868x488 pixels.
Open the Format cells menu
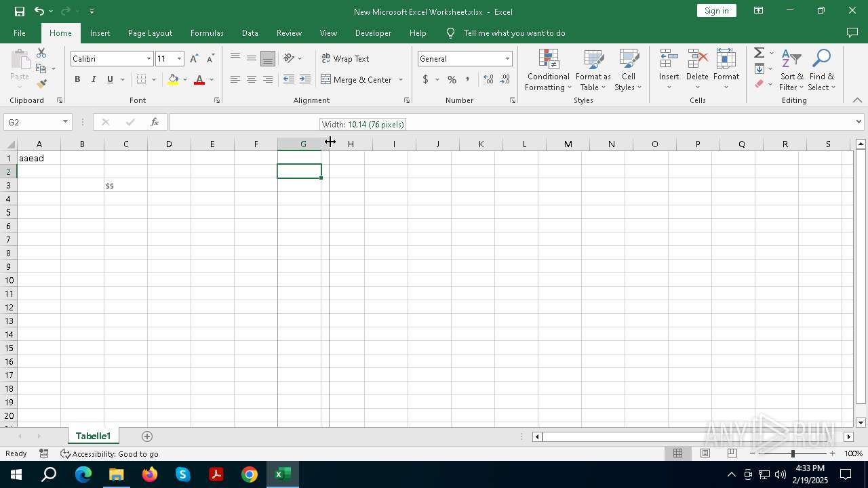click(x=726, y=70)
